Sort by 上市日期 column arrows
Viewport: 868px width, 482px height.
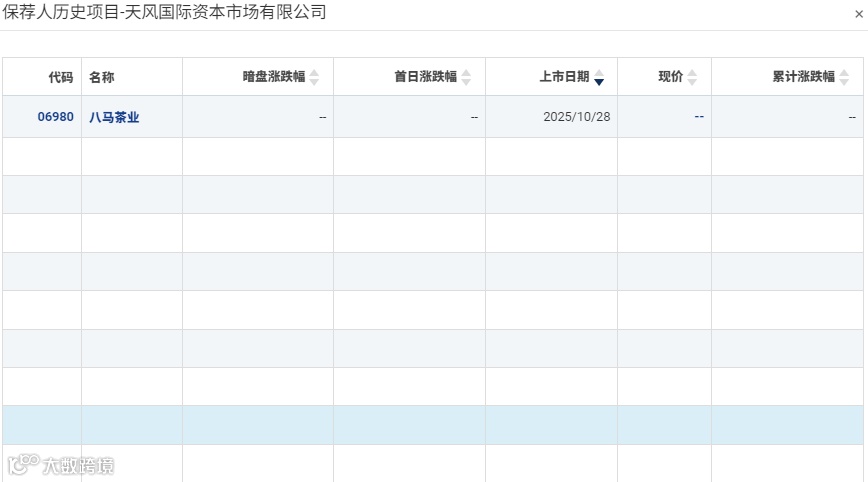pyautogui.click(x=599, y=77)
